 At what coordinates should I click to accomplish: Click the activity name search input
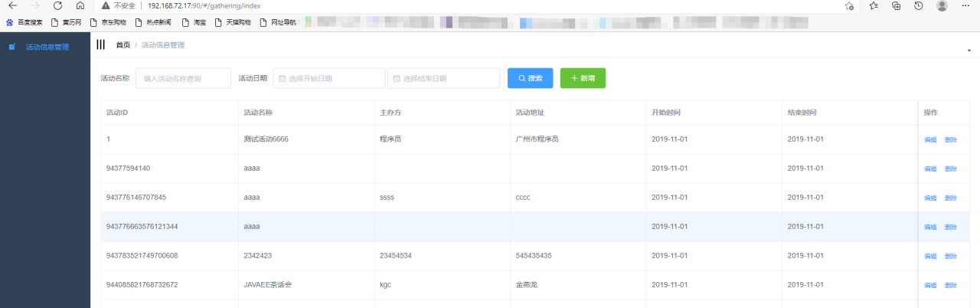coord(183,78)
